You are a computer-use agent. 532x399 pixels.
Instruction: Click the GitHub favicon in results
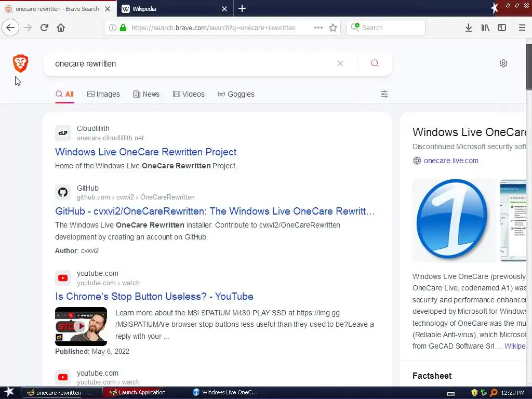(x=63, y=192)
